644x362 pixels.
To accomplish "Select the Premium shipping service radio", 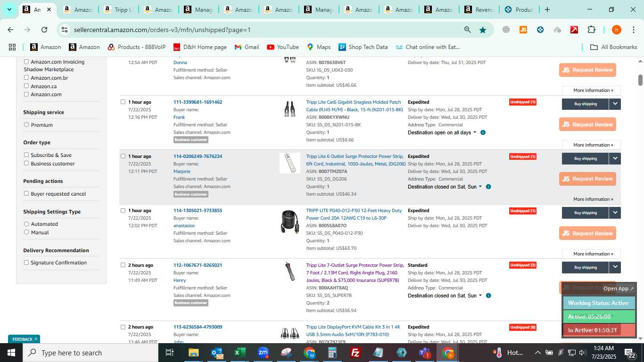I will click(x=26, y=124).
